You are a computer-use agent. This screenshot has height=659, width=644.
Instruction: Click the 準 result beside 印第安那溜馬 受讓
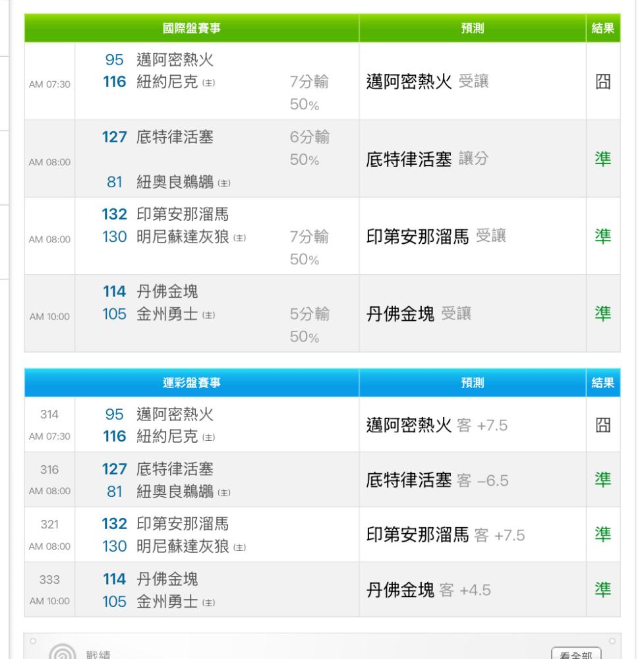coord(603,236)
